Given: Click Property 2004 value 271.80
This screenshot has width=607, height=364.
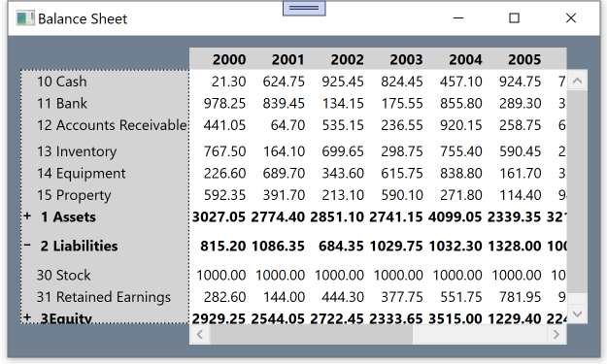Looking at the screenshot, I should point(461,195).
